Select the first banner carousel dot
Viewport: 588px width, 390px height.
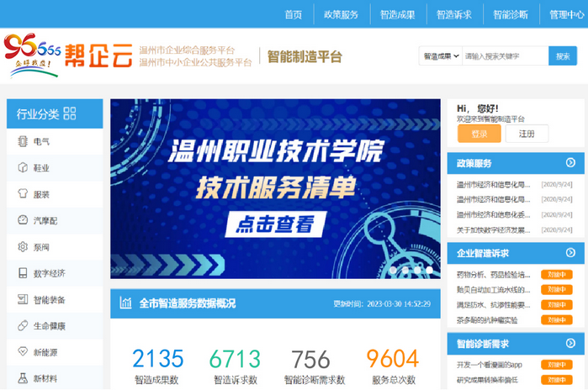pyautogui.click(x=394, y=270)
